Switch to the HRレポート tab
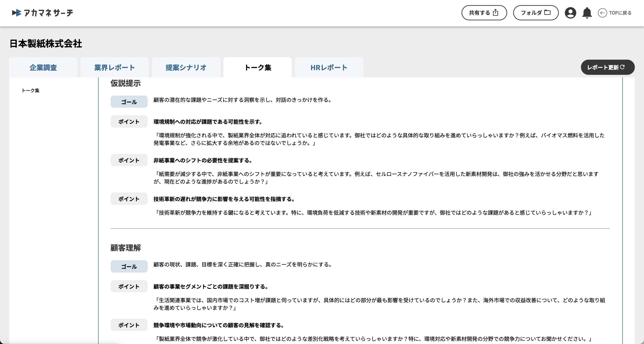Viewport: 644px width, 344px height. 329,67
